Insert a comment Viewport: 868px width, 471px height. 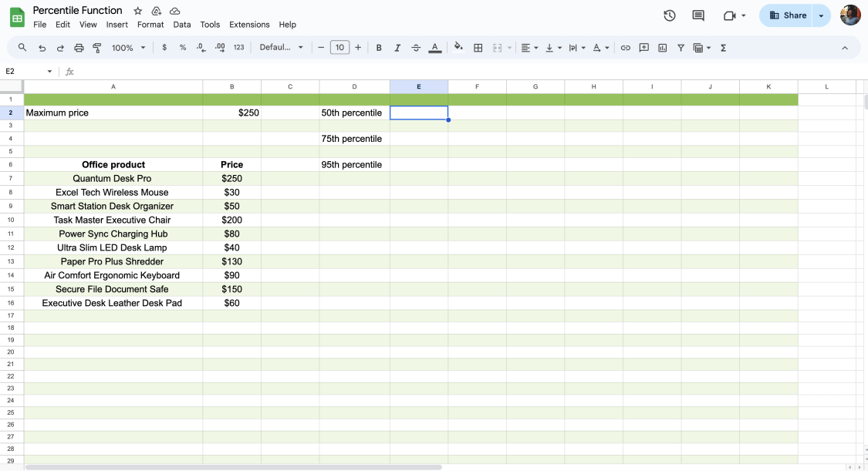coord(643,47)
